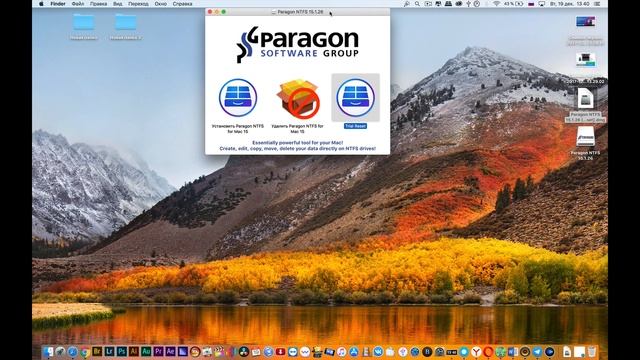Screen dimensions: 640x360
Task: Open the Apple menu
Action: (x=41, y=4)
